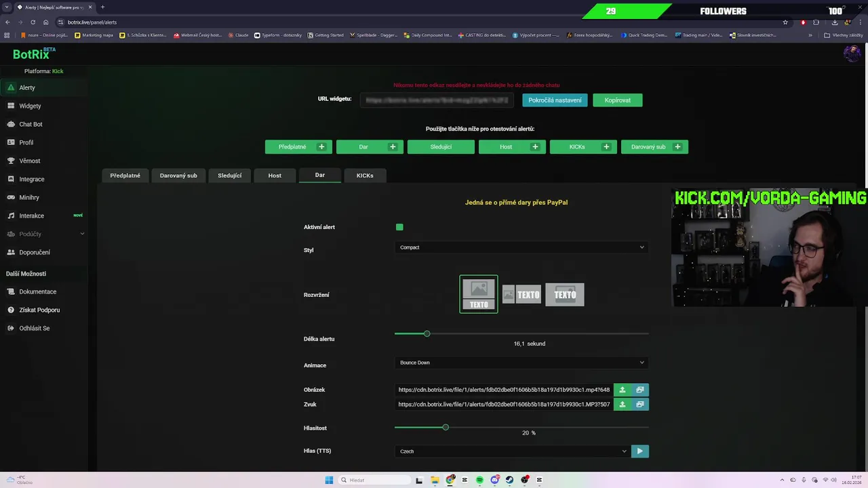The height and width of the screenshot is (488, 868).
Task: Select layout with text over image
Action: [x=565, y=294]
